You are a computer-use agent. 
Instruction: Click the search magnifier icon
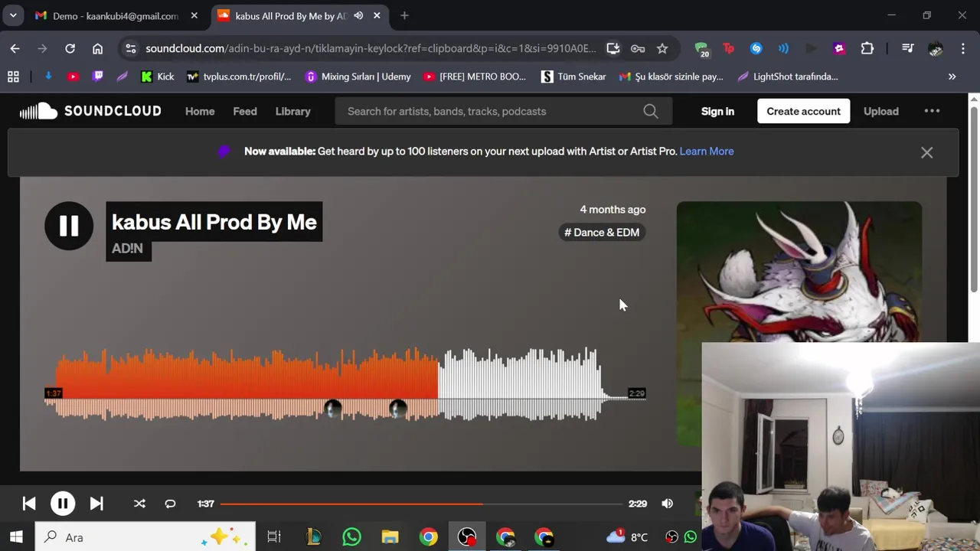(x=651, y=111)
